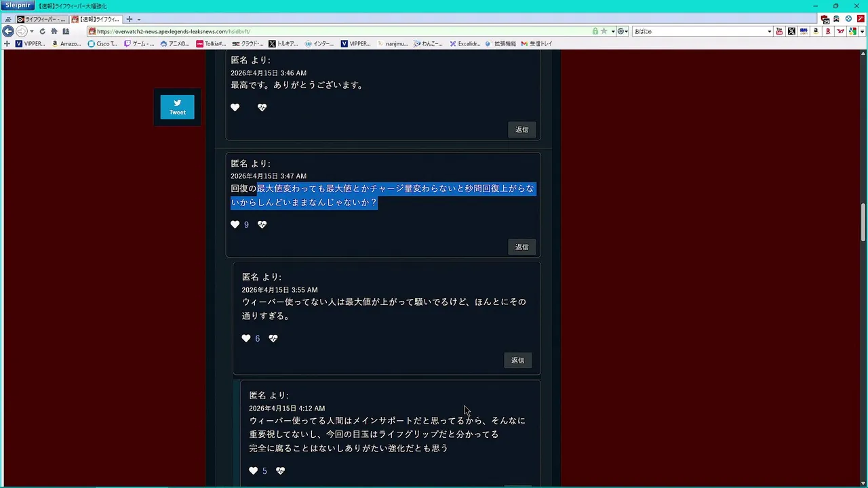Click the vertical page scrollbar thumb
The height and width of the screenshot is (488, 868).
pyautogui.click(x=864, y=222)
